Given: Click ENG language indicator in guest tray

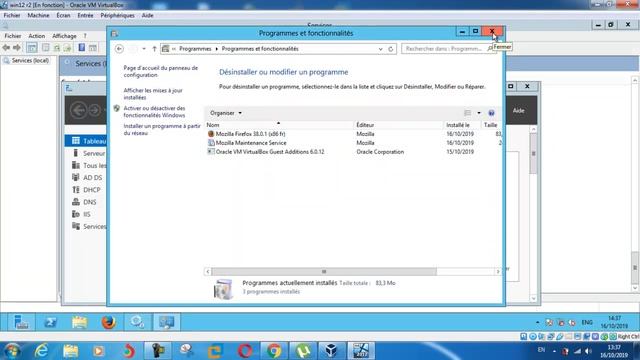Looking at the screenshot, I should (587, 322).
